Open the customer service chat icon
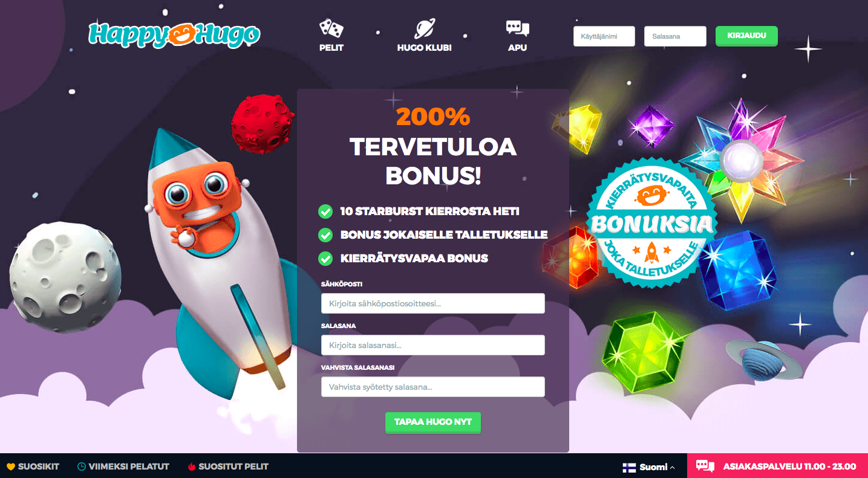The image size is (868, 478). [705, 466]
